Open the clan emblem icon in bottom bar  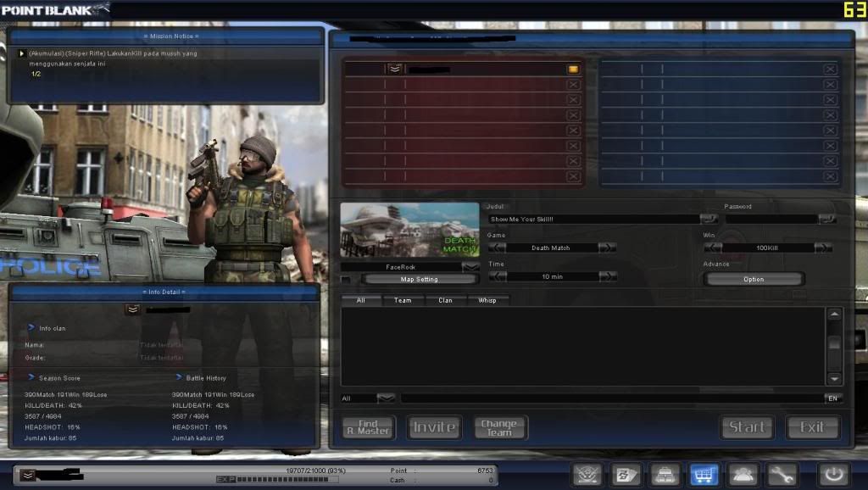point(587,475)
